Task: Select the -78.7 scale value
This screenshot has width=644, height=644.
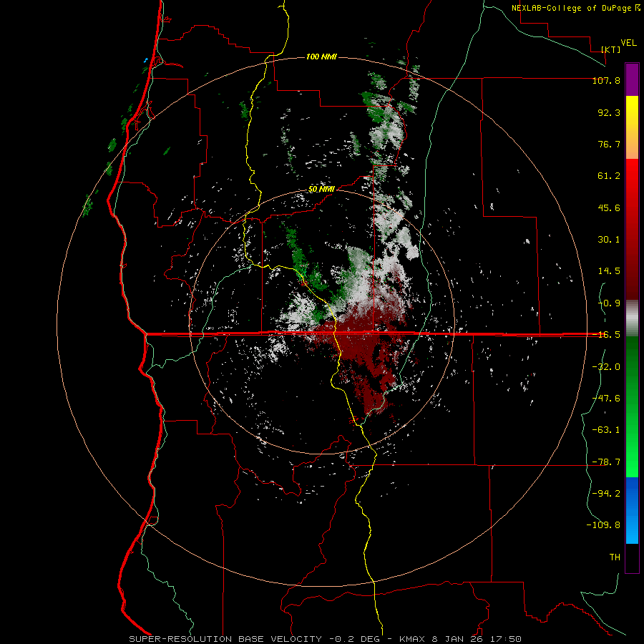Action: [x=606, y=462]
